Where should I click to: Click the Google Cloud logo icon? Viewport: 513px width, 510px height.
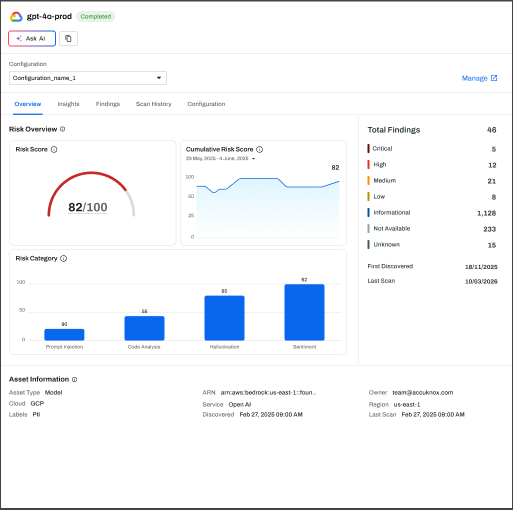coord(16,17)
